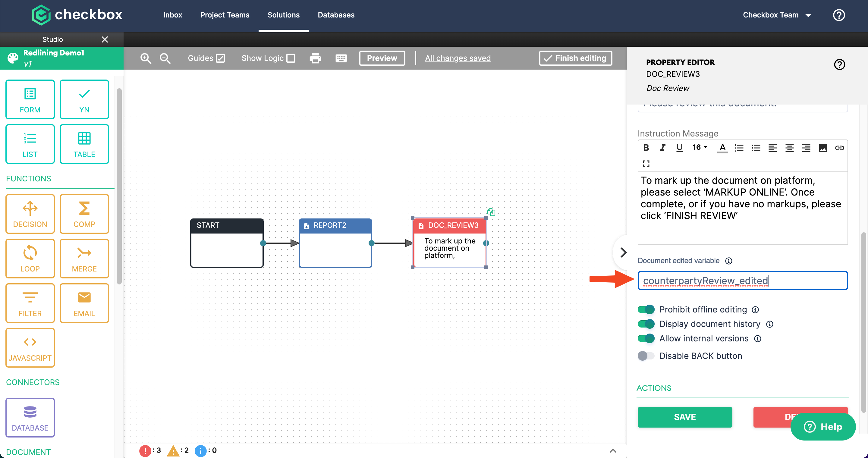Screen dimensions: 868x458
Task: Open the font size 16 dropdown
Action: pyautogui.click(x=700, y=147)
